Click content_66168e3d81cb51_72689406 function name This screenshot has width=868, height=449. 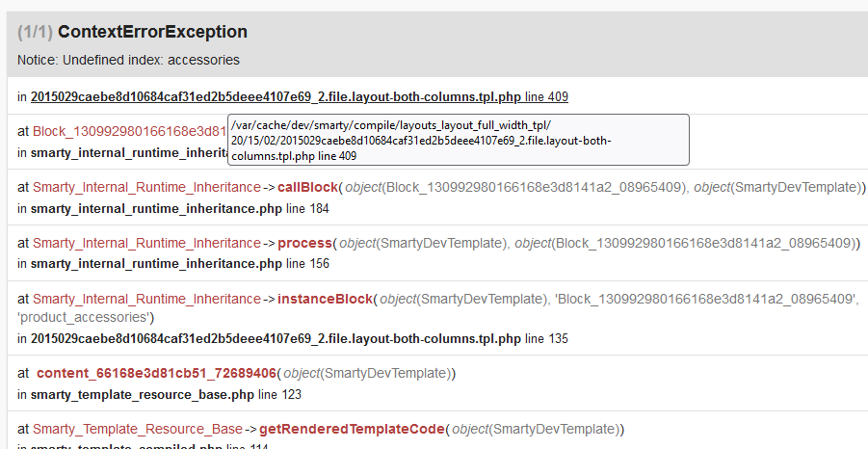tap(157, 373)
